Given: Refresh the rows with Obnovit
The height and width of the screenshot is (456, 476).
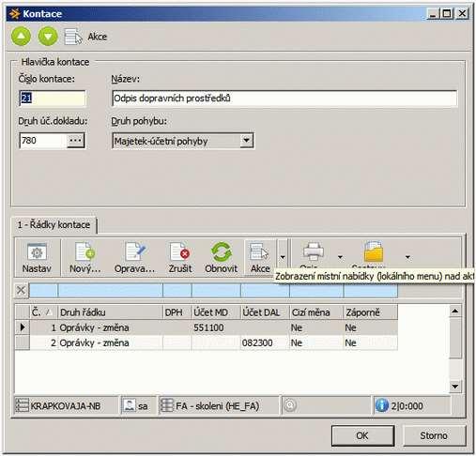Looking at the screenshot, I should pyautogui.click(x=221, y=258).
